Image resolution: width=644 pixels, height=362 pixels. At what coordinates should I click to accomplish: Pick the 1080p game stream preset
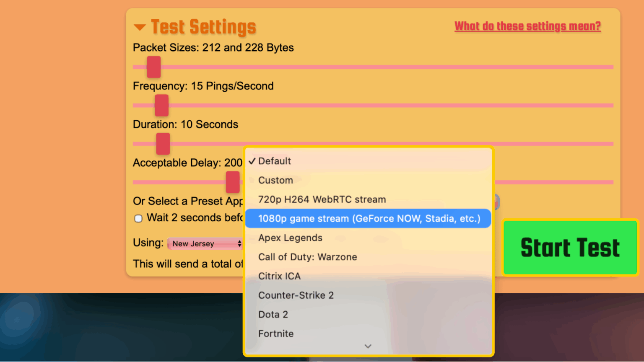(x=369, y=219)
